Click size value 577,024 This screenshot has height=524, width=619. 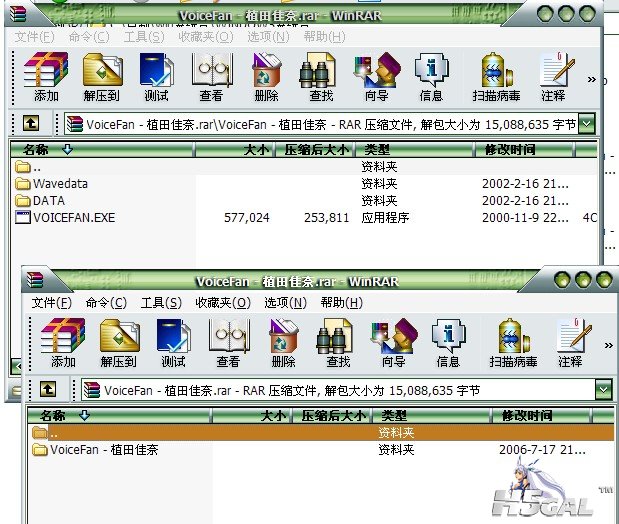(x=247, y=218)
